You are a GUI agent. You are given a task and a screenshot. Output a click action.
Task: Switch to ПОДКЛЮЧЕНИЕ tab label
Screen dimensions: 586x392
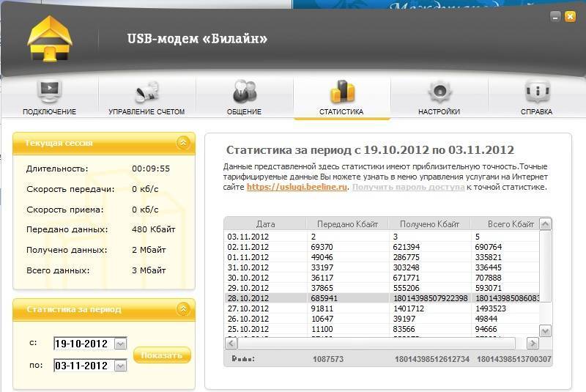[49, 111]
